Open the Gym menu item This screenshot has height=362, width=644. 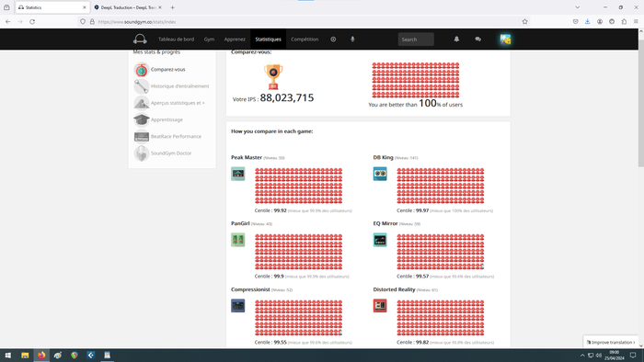209,40
